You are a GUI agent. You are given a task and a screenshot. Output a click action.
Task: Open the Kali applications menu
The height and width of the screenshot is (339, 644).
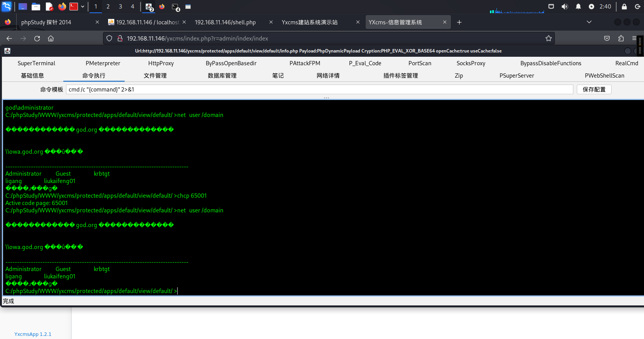tap(7, 7)
